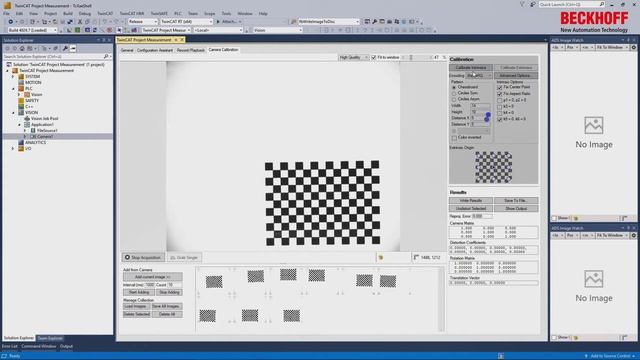Click the Calibrate Intrinsics button
This screenshot has height=360, width=640.
pyautogui.click(x=471, y=67)
